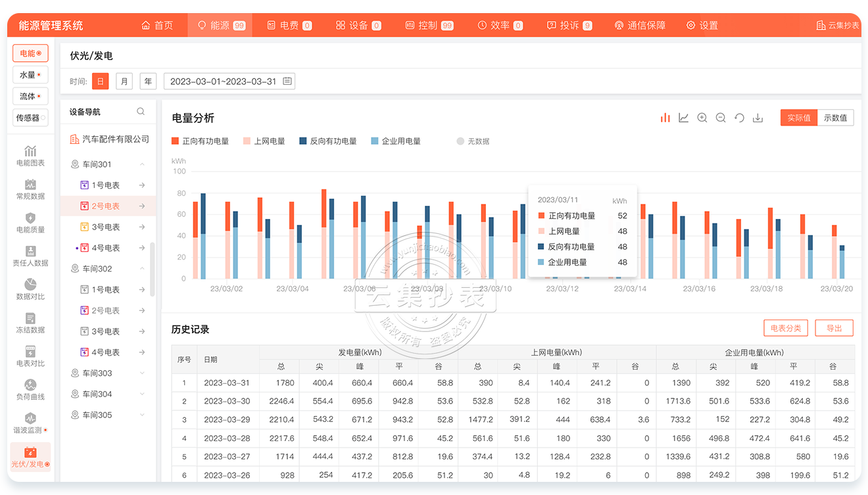Reset the chart with restore icon
Screen dimensions: 868x495
coord(739,118)
